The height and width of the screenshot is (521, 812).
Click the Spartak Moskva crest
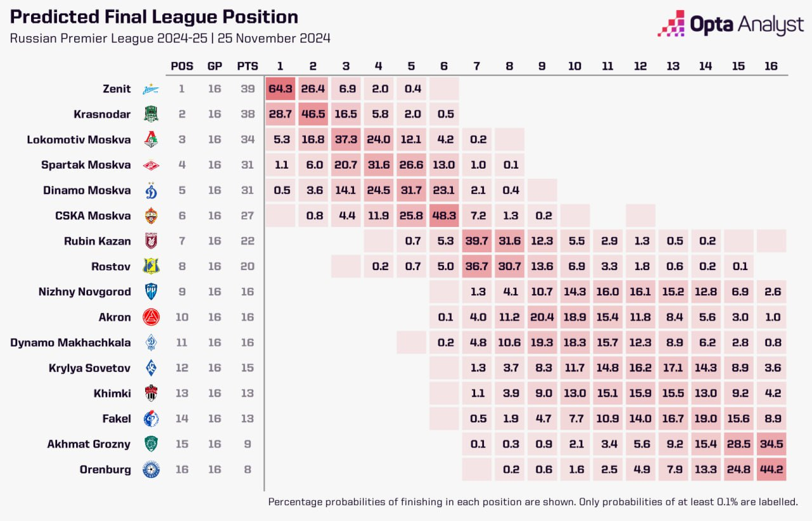151,165
